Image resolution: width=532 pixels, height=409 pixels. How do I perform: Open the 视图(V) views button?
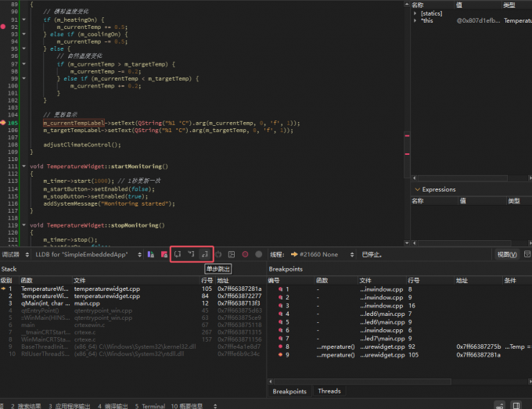pyautogui.click(x=507, y=254)
